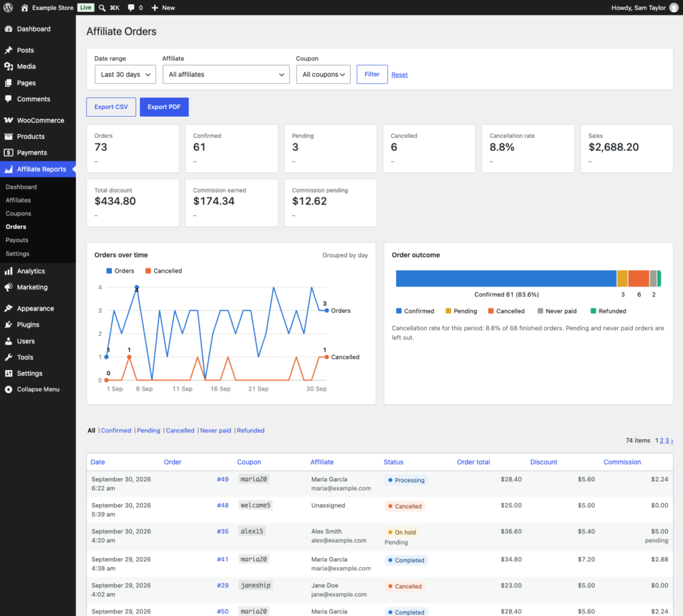This screenshot has height=616, width=683.
Task: Sort table by Order total column
Action: 473,462
